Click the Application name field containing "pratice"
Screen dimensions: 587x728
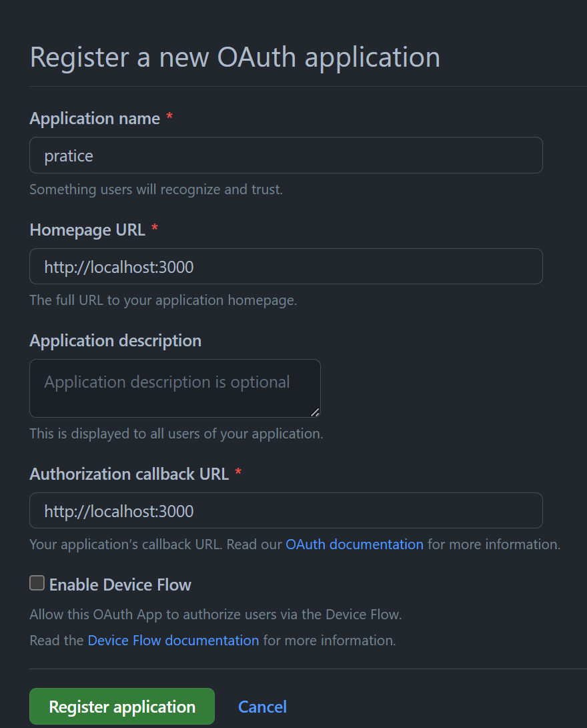(286, 155)
